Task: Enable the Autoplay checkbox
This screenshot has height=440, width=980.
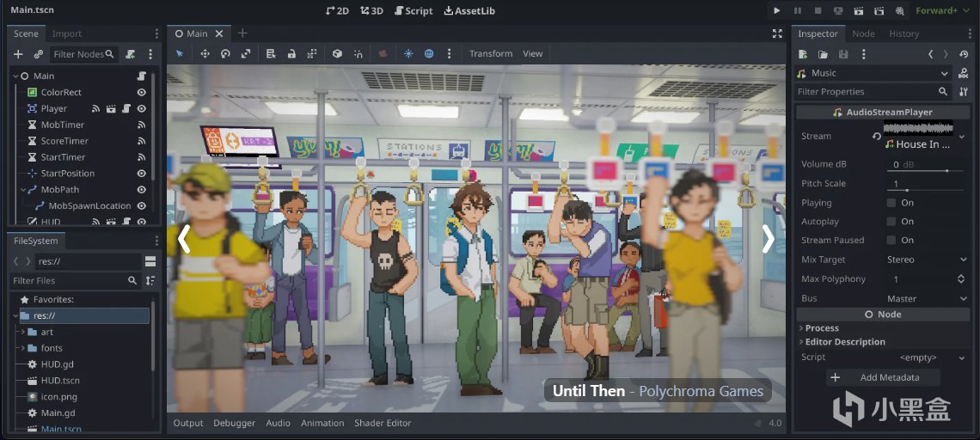Action: coord(891,221)
